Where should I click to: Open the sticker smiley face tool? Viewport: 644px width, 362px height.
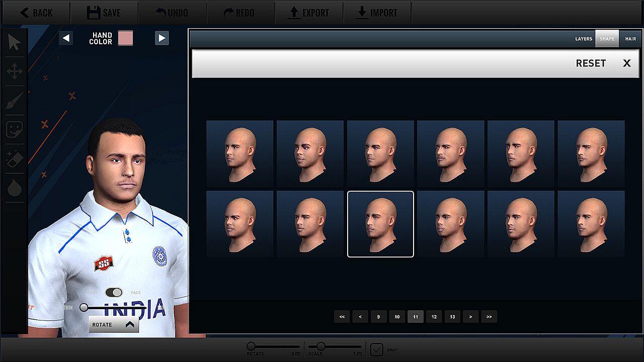coord(15,130)
